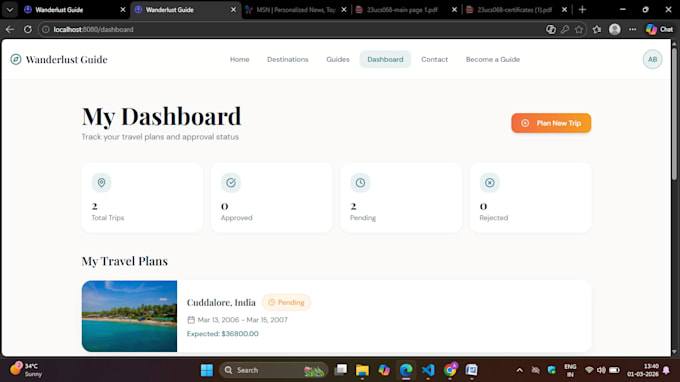This screenshot has width=680, height=382.
Task: Click the Rejected x-circle icon
Action: (x=490, y=183)
